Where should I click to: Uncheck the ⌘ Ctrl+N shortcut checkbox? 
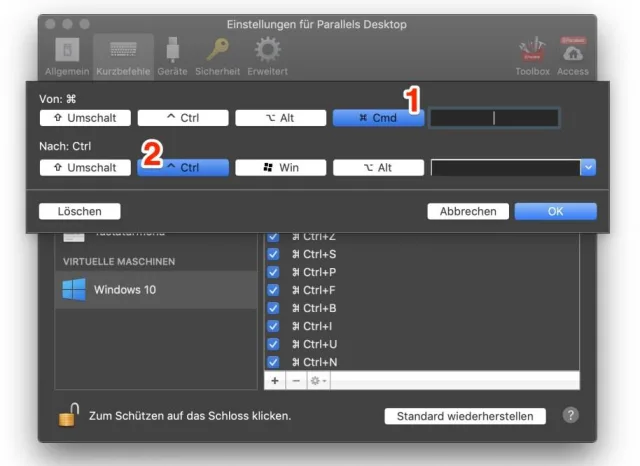273,362
